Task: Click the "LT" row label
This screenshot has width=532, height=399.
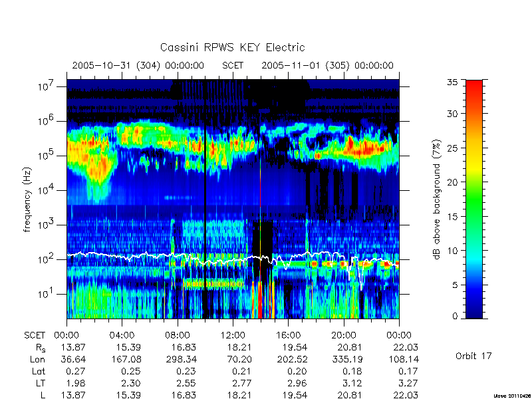Action: [41, 383]
